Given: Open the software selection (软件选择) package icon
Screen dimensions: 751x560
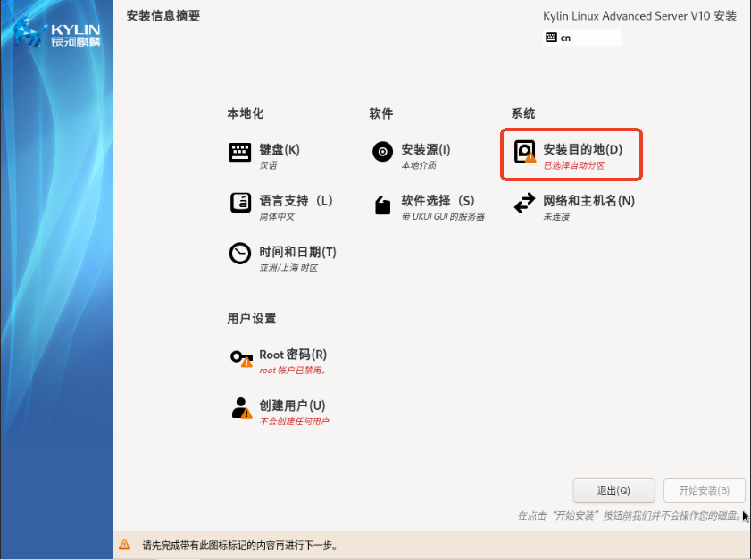Looking at the screenshot, I should pos(382,205).
